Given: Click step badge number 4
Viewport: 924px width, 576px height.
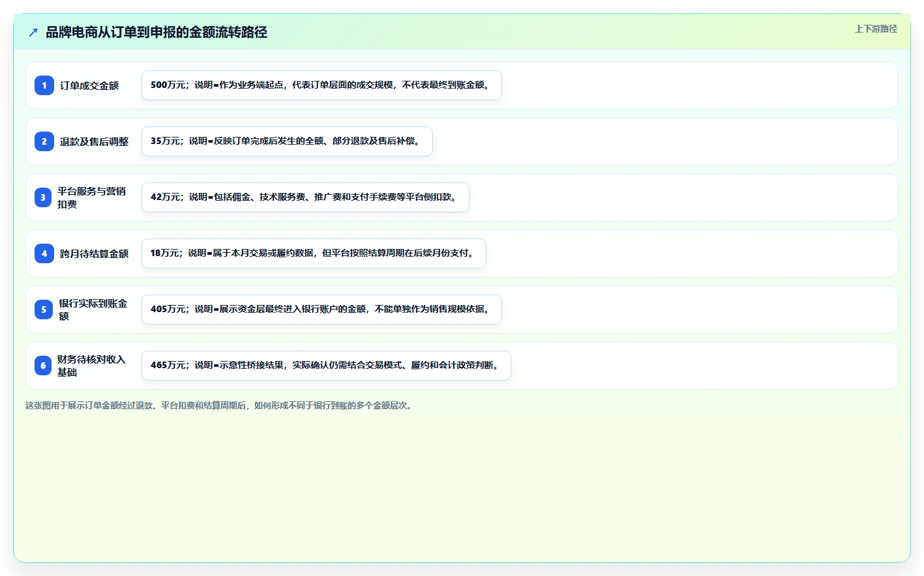Looking at the screenshot, I should [44, 253].
